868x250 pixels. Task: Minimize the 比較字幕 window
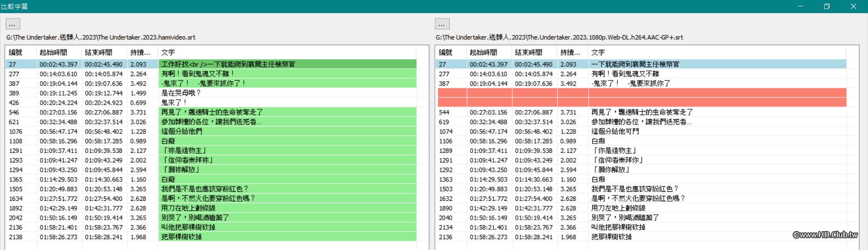pos(801,6)
